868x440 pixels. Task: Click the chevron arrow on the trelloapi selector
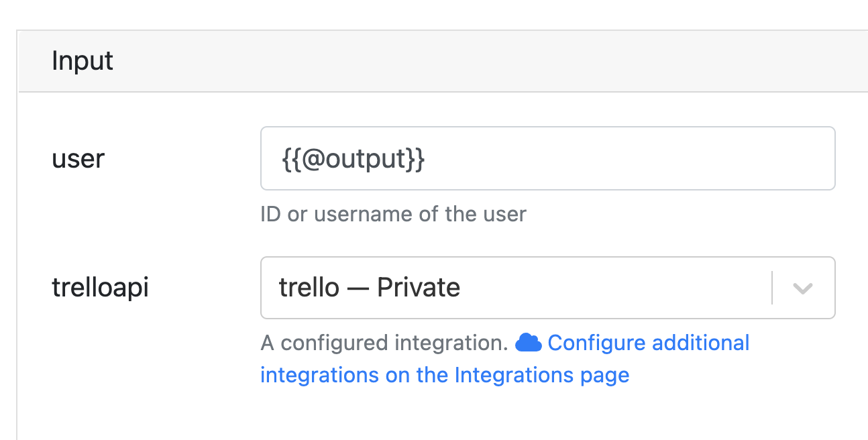click(x=803, y=288)
